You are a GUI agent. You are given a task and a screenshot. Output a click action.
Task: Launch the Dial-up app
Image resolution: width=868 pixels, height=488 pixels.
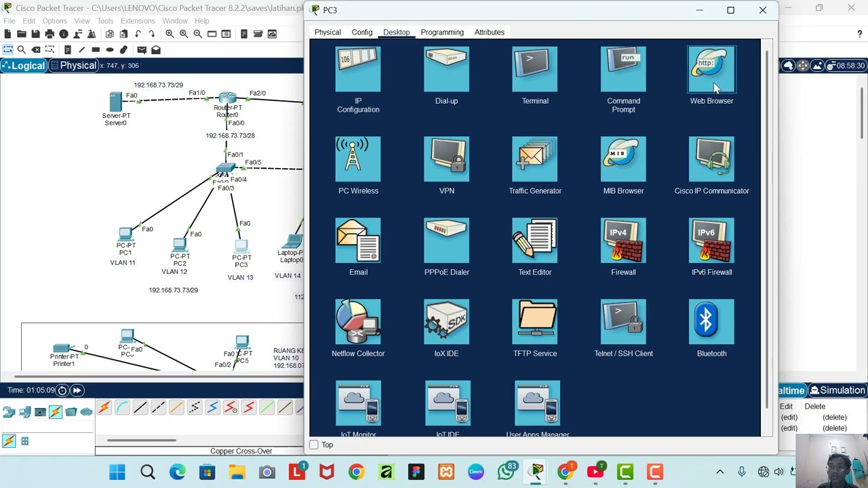click(446, 69)
